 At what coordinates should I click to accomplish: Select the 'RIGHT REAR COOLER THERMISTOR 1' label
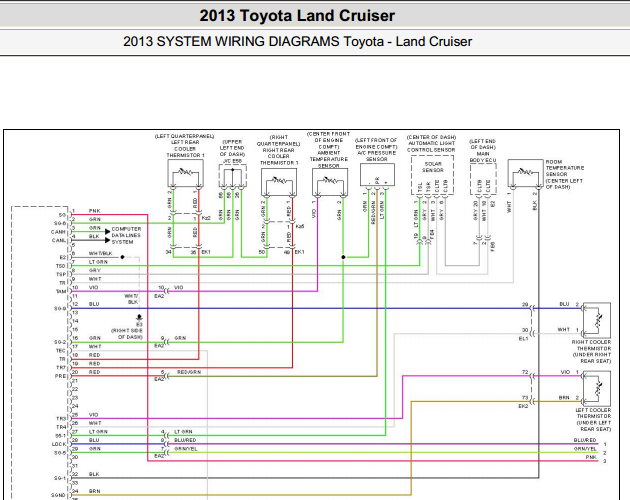(278, 156)
